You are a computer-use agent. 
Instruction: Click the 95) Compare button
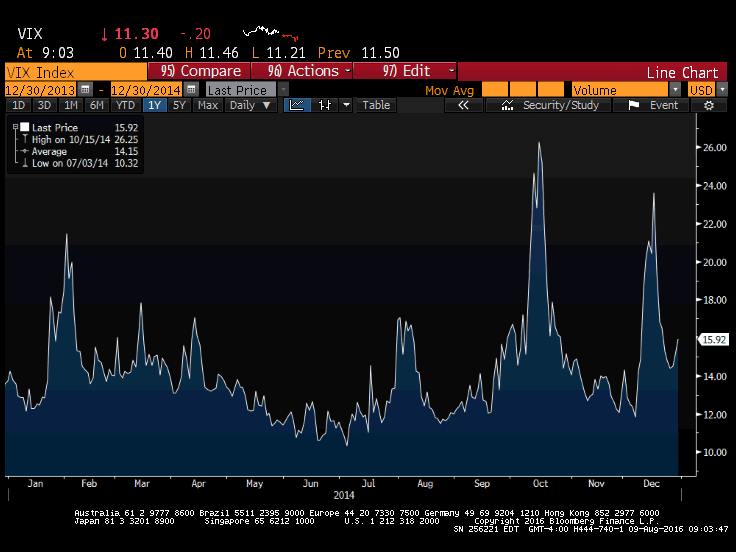(200, 71)
